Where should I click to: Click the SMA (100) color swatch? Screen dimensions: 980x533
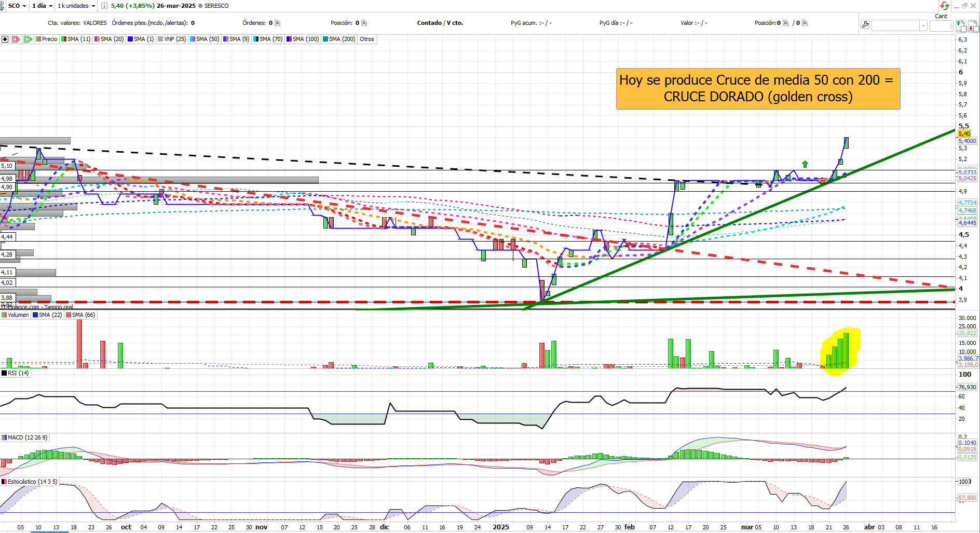[x=289, y=39]
